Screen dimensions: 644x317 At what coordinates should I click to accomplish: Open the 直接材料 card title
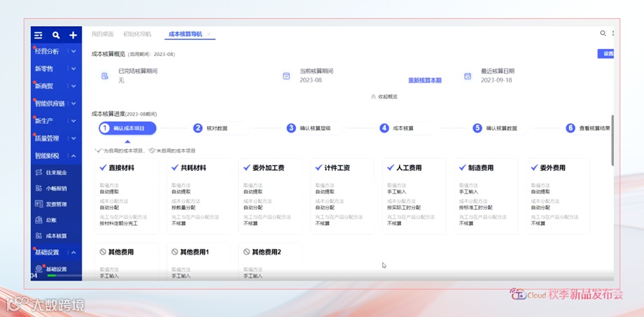[x=122, y=168]
